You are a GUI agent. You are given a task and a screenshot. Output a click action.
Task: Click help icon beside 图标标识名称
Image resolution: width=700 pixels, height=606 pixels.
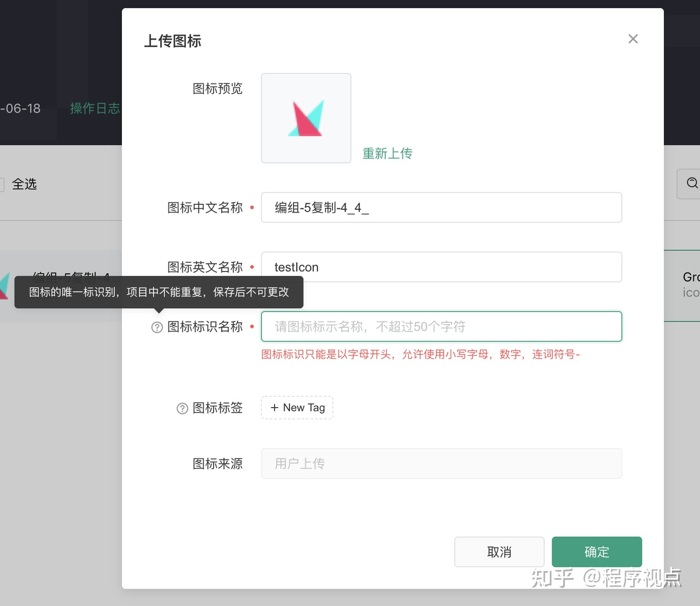coord(157,327)
